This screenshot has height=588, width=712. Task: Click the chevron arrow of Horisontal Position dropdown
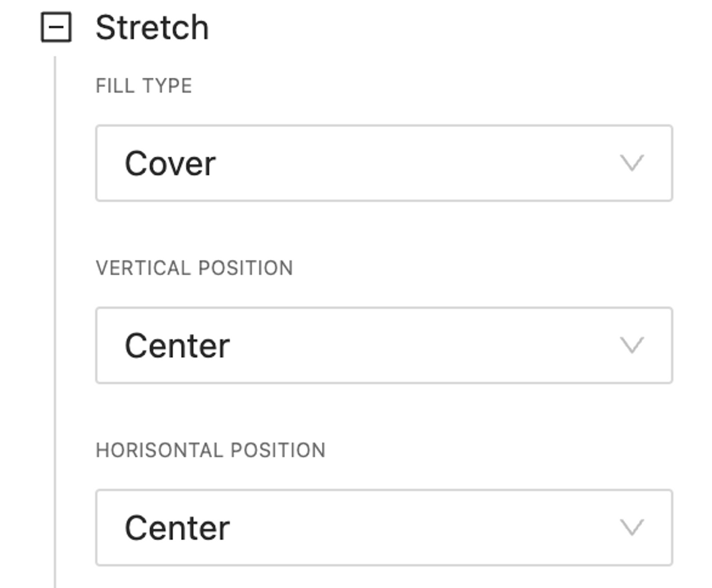coord(631,527)
